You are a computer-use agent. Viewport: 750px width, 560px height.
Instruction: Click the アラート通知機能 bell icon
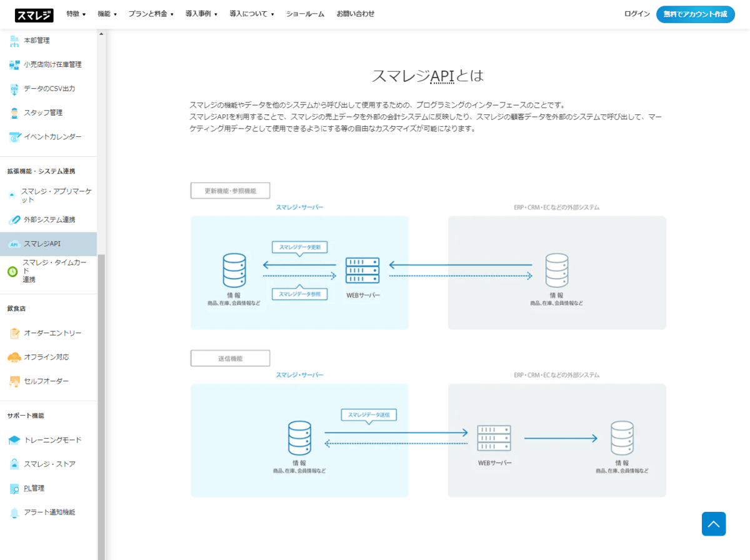coord(14,512)
